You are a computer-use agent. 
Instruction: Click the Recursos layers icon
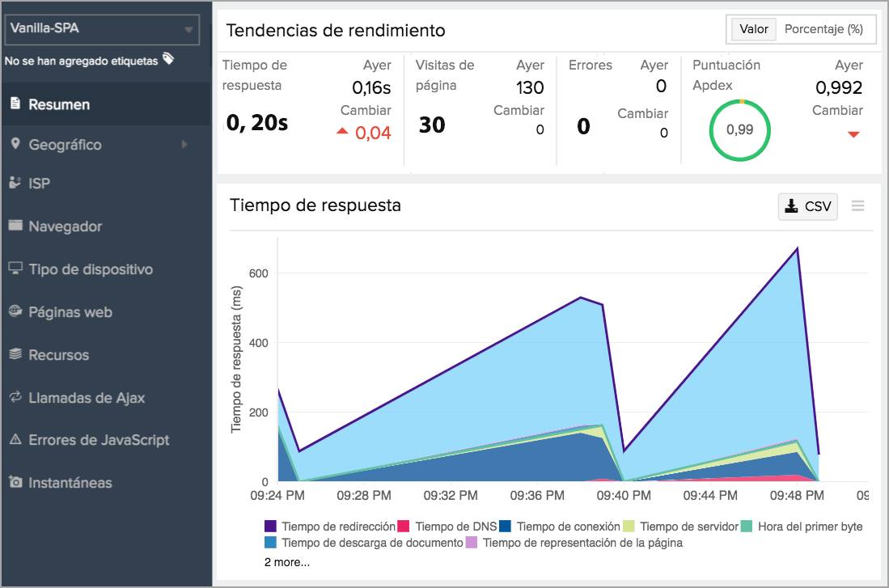(15, 353)
